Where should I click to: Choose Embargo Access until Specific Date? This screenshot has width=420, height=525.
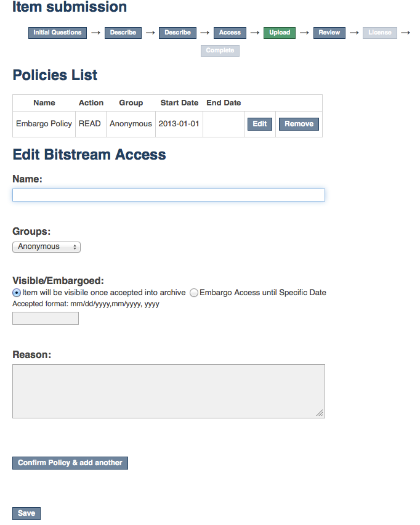coord(194,293)
